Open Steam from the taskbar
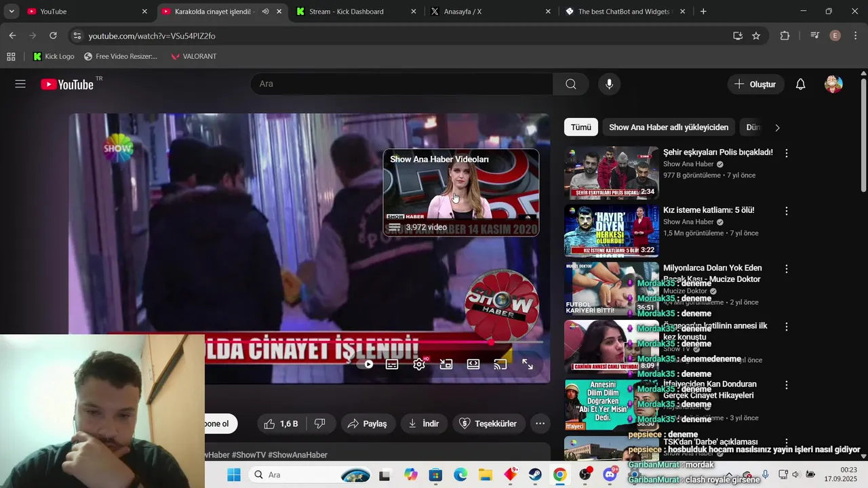868x488 pixels. [535, 474]
